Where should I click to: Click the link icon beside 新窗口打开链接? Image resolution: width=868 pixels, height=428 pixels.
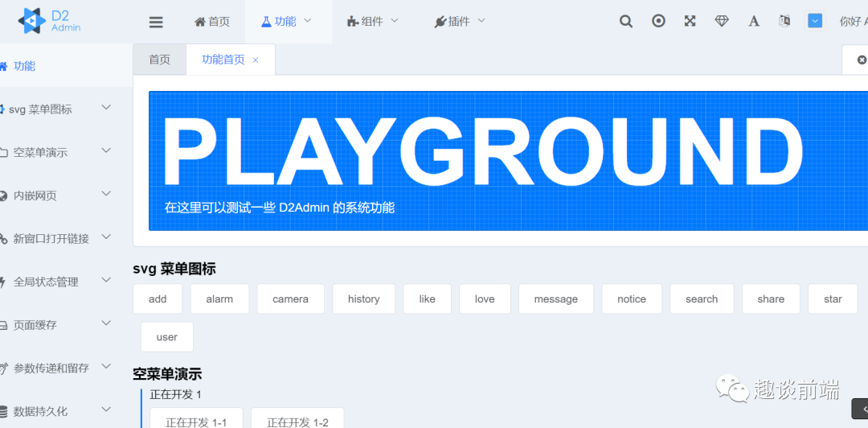pos(3,239)
